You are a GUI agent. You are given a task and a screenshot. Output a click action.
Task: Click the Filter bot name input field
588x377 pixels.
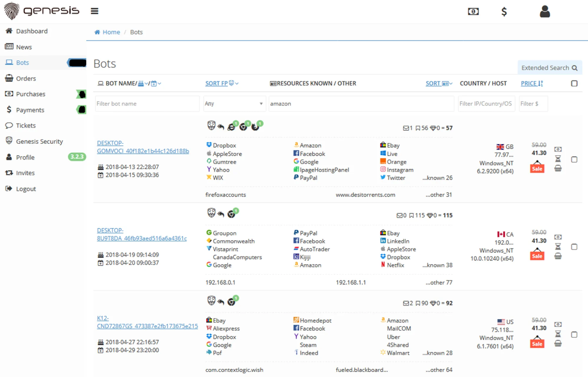(147, 104)
